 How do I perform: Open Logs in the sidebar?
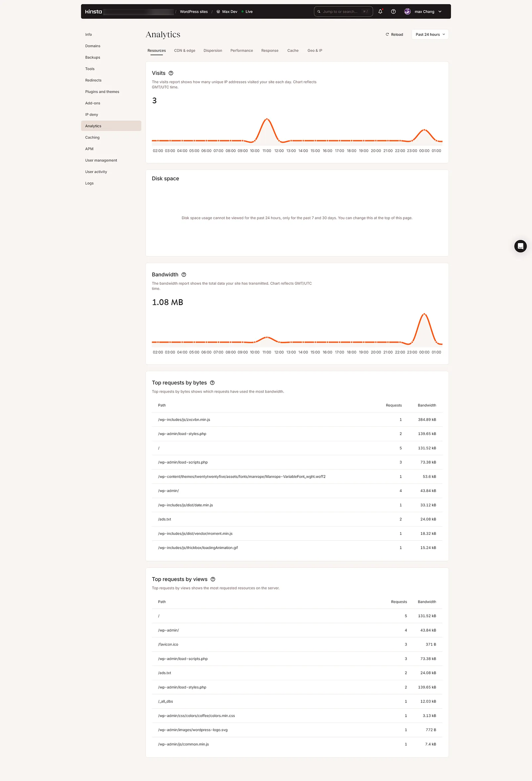click(x=111, y=183)
